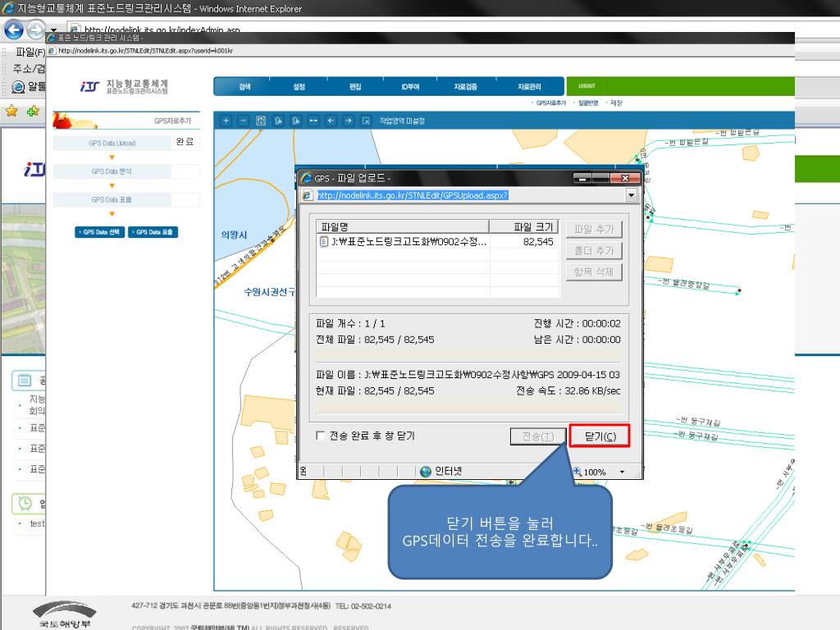The height and width of the screenshot is (630, 840).
Task: Click the Internet zone globe icon
Action: click(x=426, y=472)
